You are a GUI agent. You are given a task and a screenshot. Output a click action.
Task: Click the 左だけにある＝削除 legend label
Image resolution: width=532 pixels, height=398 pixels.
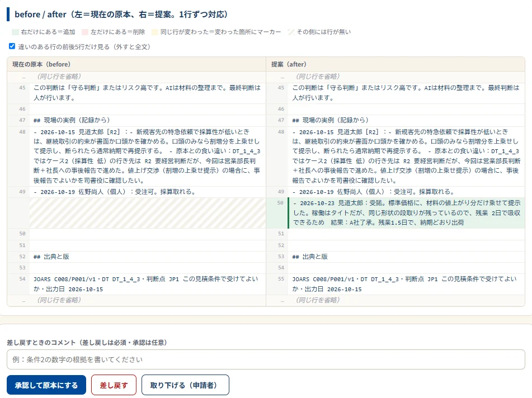(x=117, y=32)
